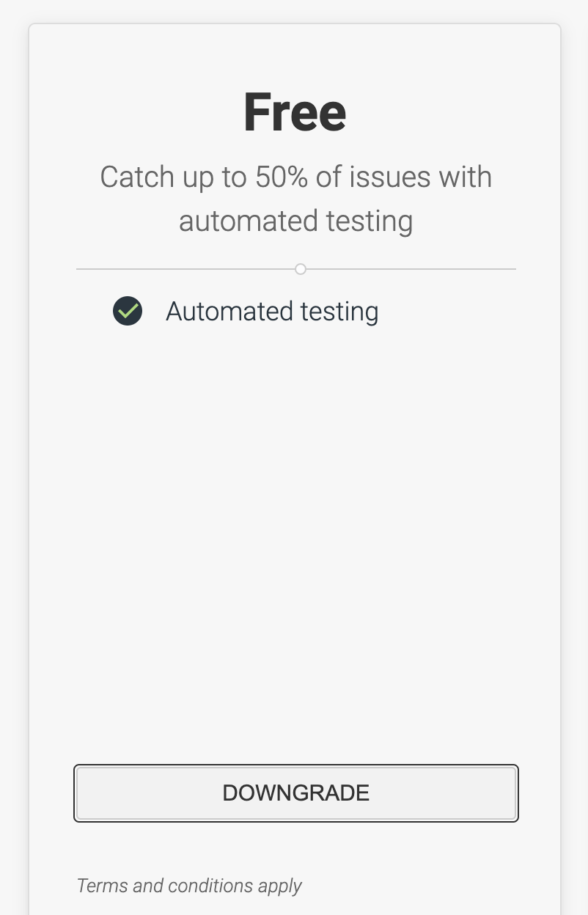Click the word 'with' in the subtitle
This screenshot has width=588, height=915.
click(465, 177)
